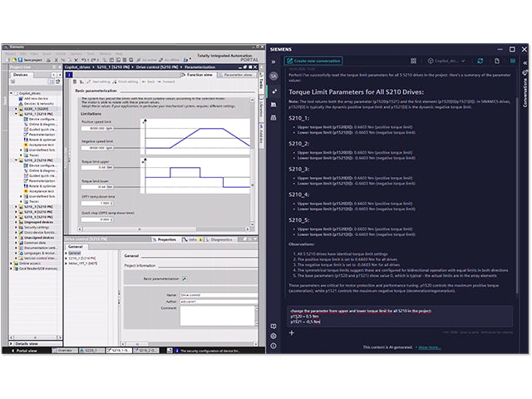Click the Basic parameterization wrench icon in Properties
The height and width of the screenshot is (399, 532).
tap(185, 278)
